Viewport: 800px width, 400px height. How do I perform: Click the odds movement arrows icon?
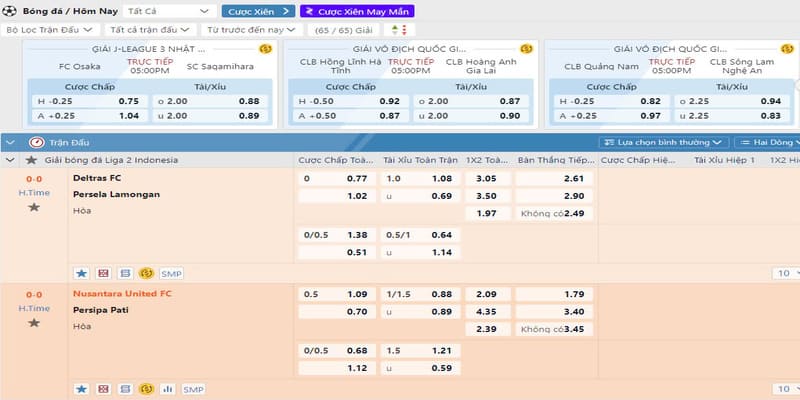399,30
